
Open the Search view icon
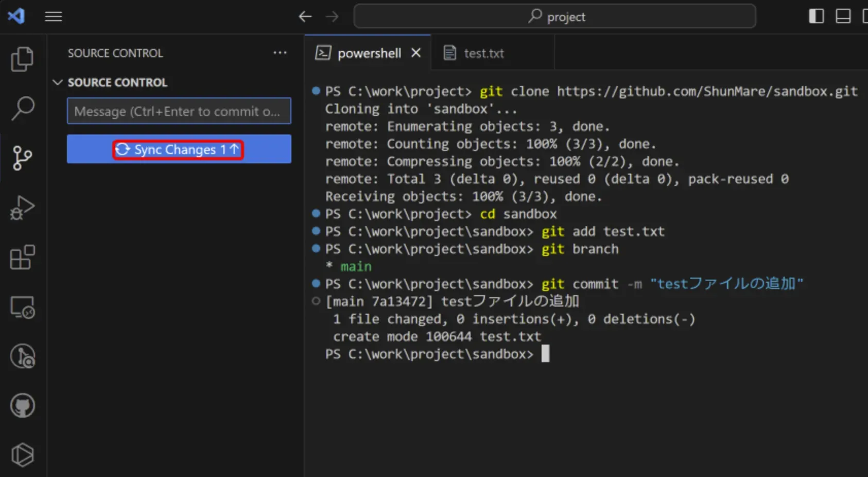click(x=22, y=108)
